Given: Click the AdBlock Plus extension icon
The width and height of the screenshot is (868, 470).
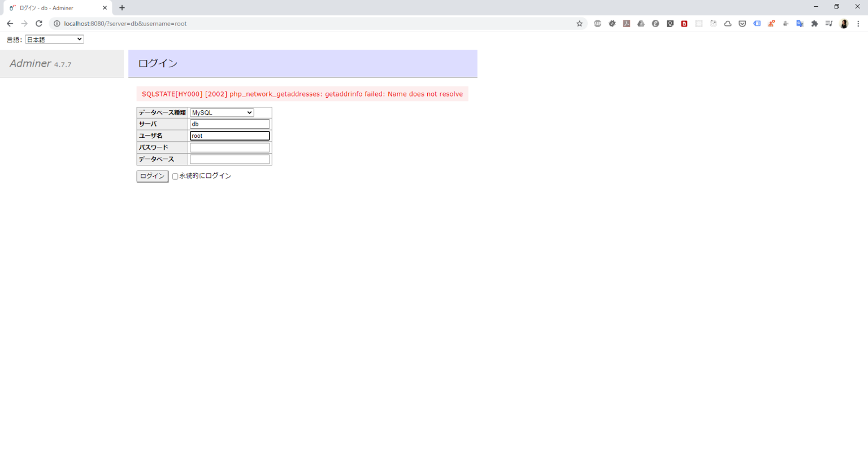Looking at the screenshot, I should pyautogui.click(x=597, y=24).
